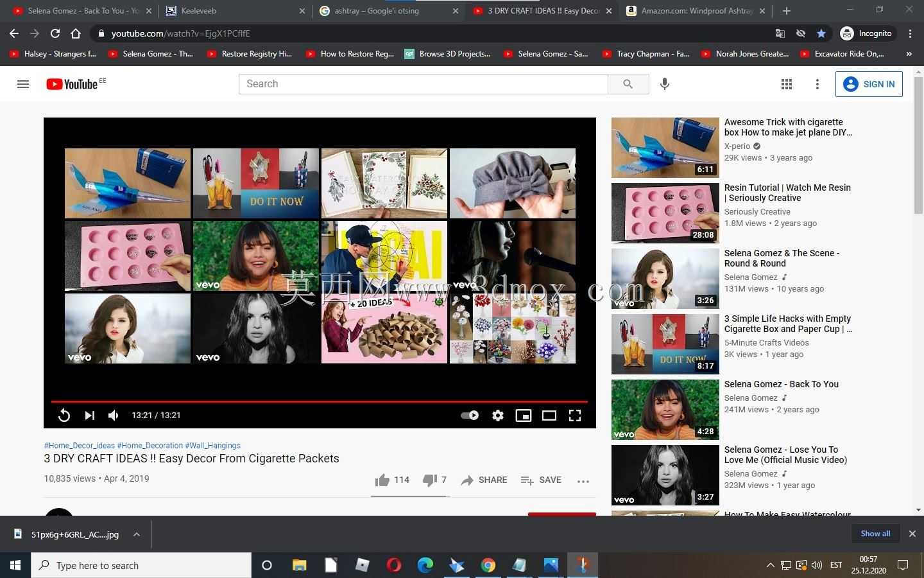924x578 pixels.
Task: Open the #Wall_Hangings hashtag
Action: 213,445
